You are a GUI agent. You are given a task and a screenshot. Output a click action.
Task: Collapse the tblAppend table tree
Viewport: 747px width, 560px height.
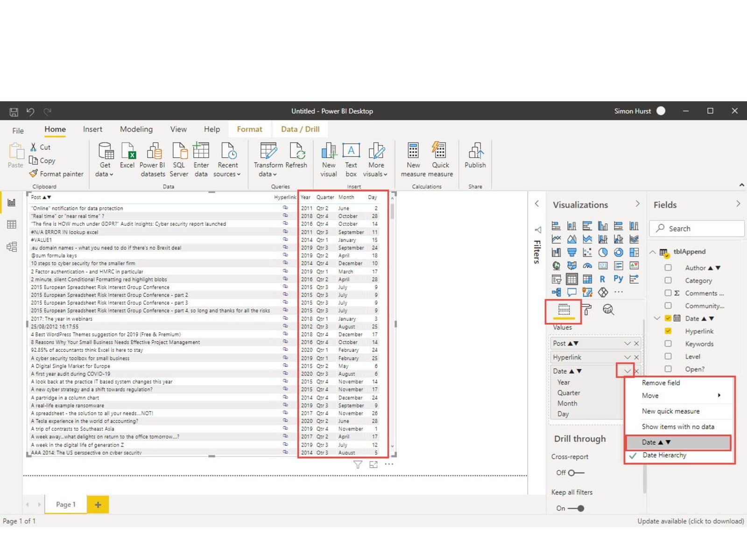coord(653,252)
